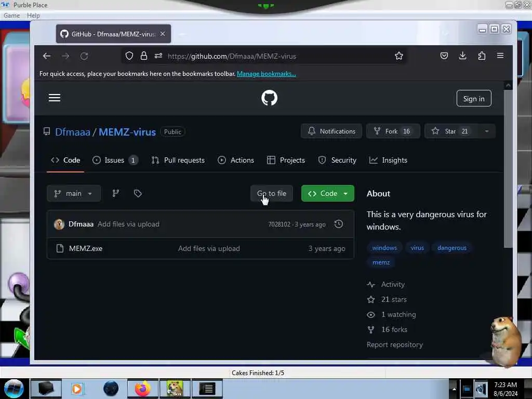Open the GitHub hamburger navigation menu
This screenshot has height=399, width=532.
click(x=54, y=98)
